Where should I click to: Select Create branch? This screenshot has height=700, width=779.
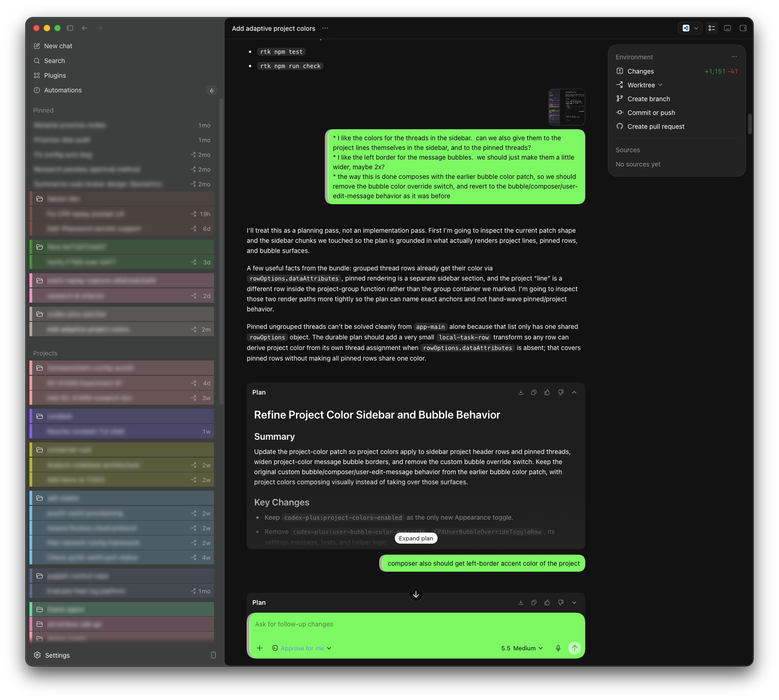tap(649, 99)
